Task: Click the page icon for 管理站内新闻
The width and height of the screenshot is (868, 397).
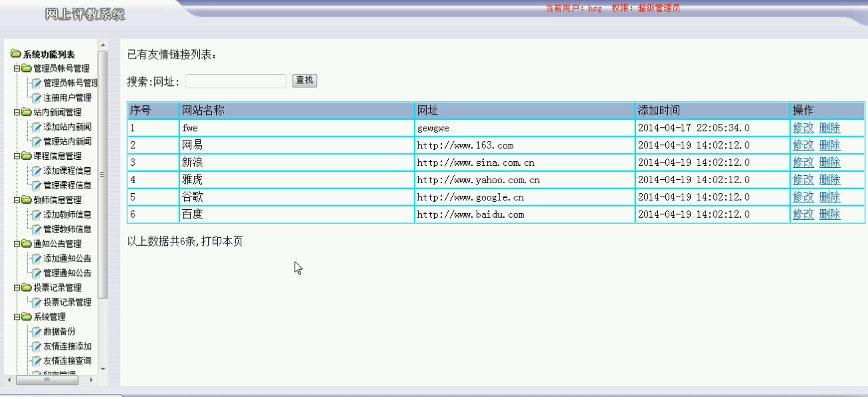Action: pyautogui.click(x=37, y=141)
